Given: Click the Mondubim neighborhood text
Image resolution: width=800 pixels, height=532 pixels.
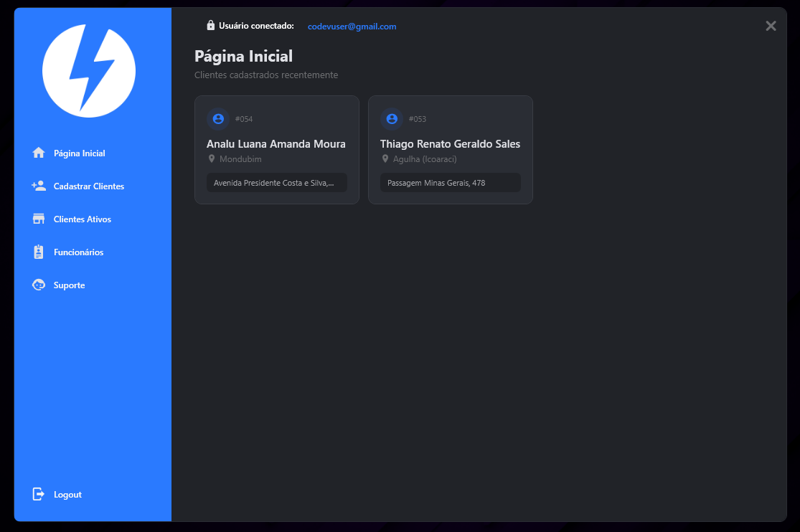Looking at the screenshot, I should [240, 159].
